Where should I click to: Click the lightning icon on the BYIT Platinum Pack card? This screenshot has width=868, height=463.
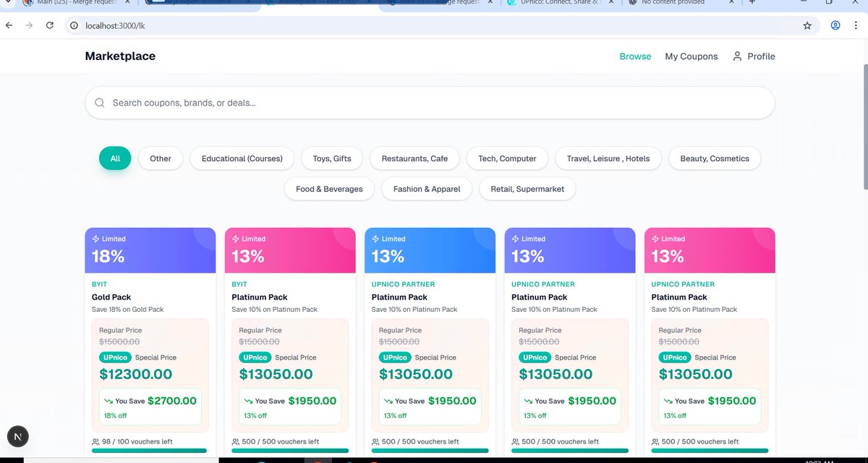[x=235, y=239]
